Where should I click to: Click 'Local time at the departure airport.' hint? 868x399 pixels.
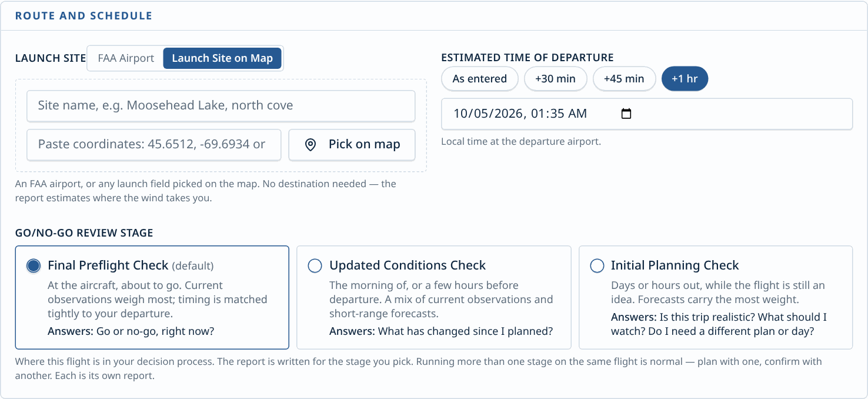[x=521, y=142]
